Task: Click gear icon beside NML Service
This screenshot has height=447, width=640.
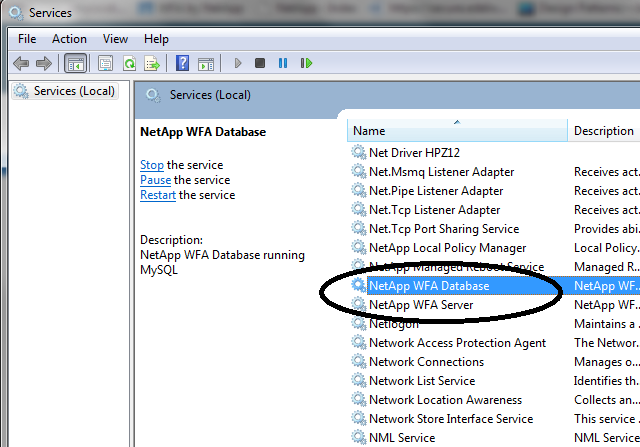Action: pyautogui.click(x=359, y=437)
